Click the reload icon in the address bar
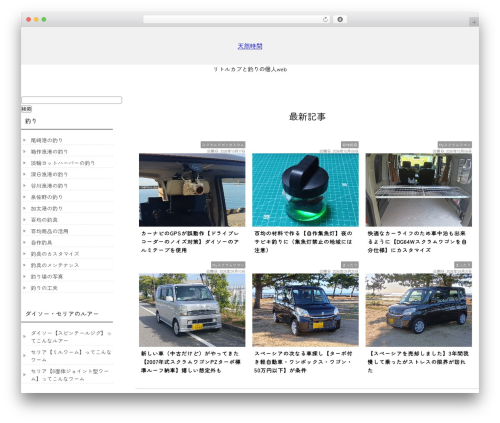Screen dimensions: 500x423 [325, 19]
